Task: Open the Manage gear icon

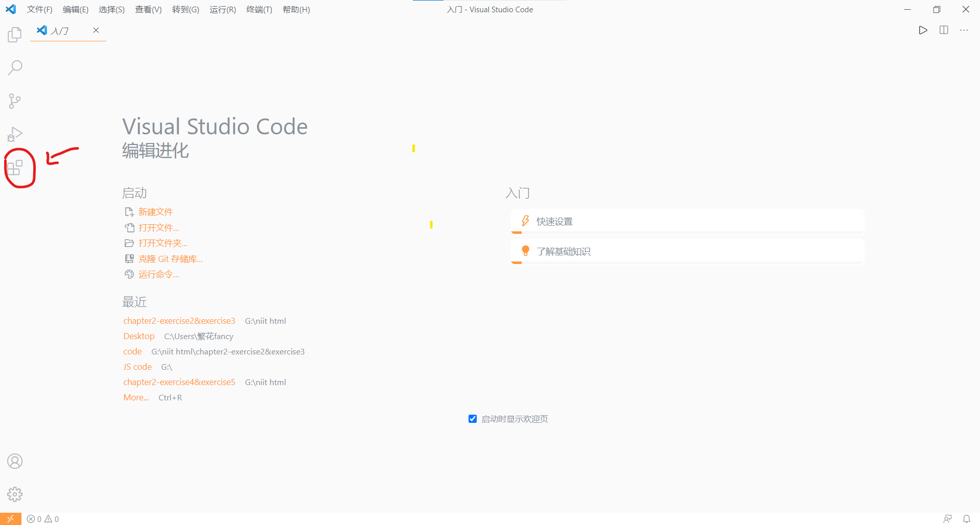Action: [15, 494]
